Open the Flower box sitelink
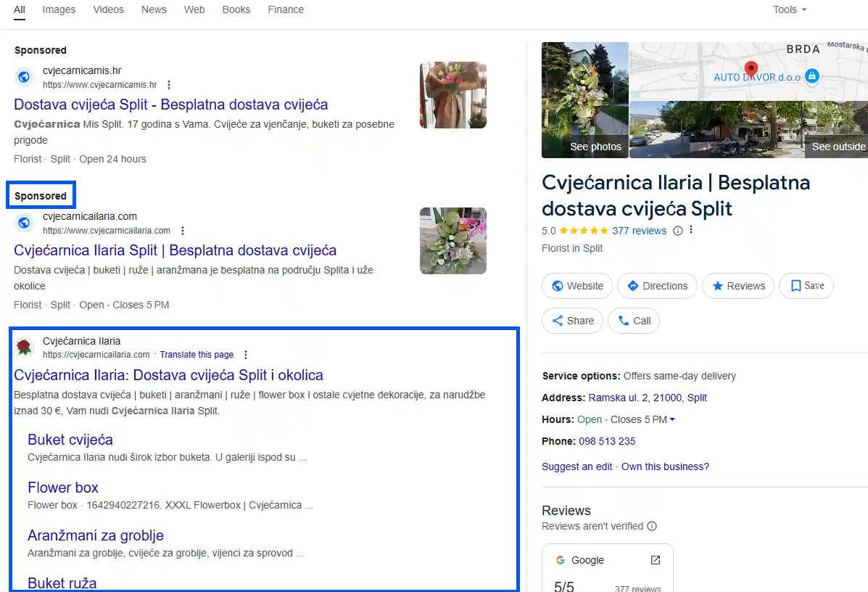This screenshot has height=592, width=868. click(x=63, y=488)
